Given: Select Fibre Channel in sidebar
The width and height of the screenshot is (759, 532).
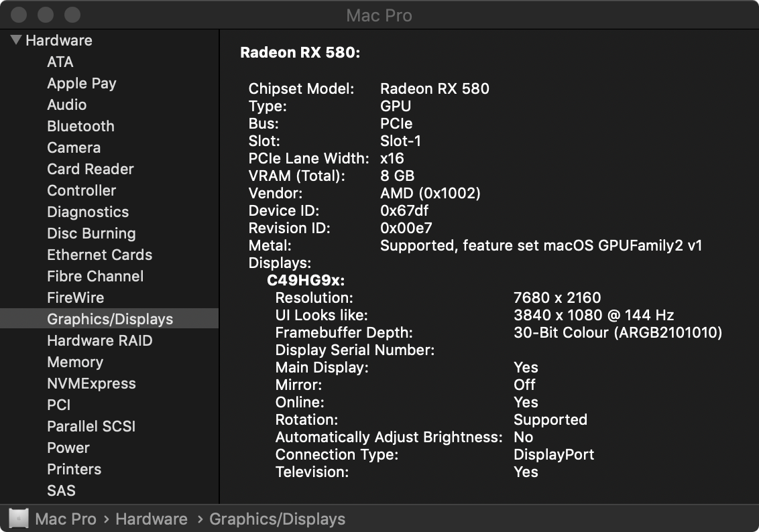Looking at the screenshot, I should click(95, 276).
